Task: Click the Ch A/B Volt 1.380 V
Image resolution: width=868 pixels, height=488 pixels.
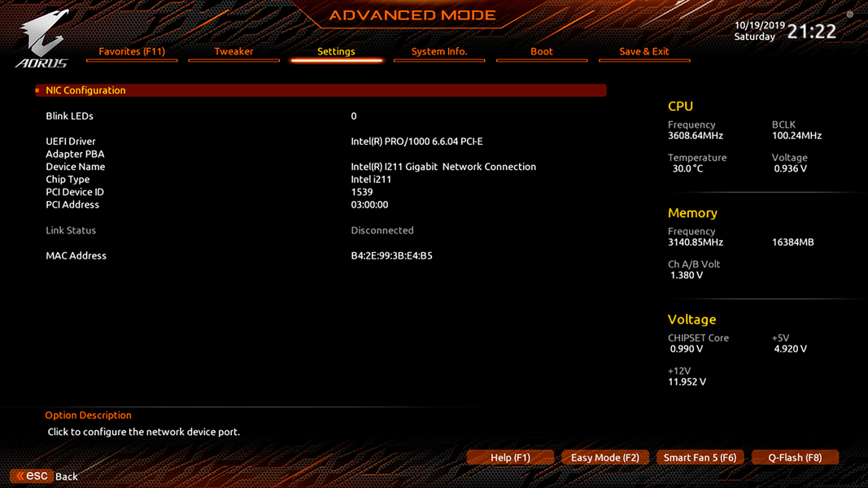Action: (x=687, y=276)
